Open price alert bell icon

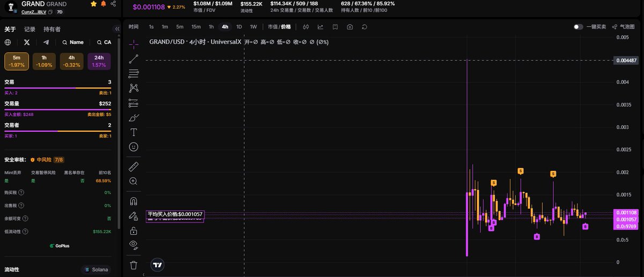(x=103, y=4)
